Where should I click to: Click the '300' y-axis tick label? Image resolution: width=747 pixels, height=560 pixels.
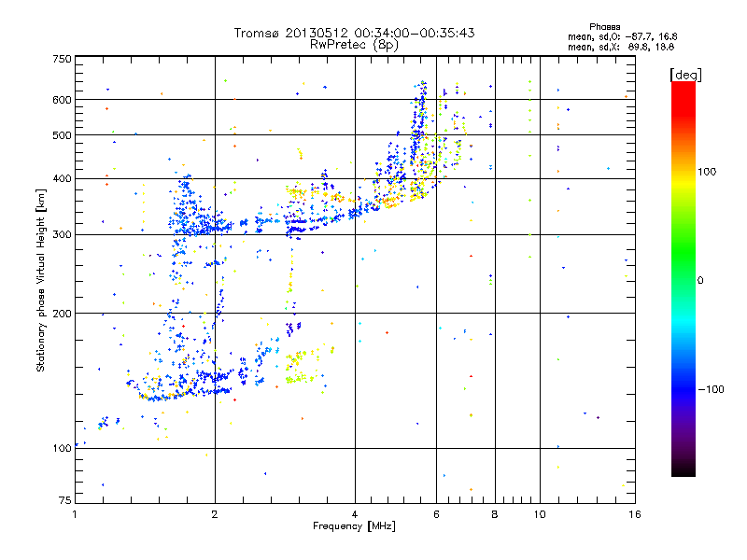pyautogui.click(x=62, y=235)
